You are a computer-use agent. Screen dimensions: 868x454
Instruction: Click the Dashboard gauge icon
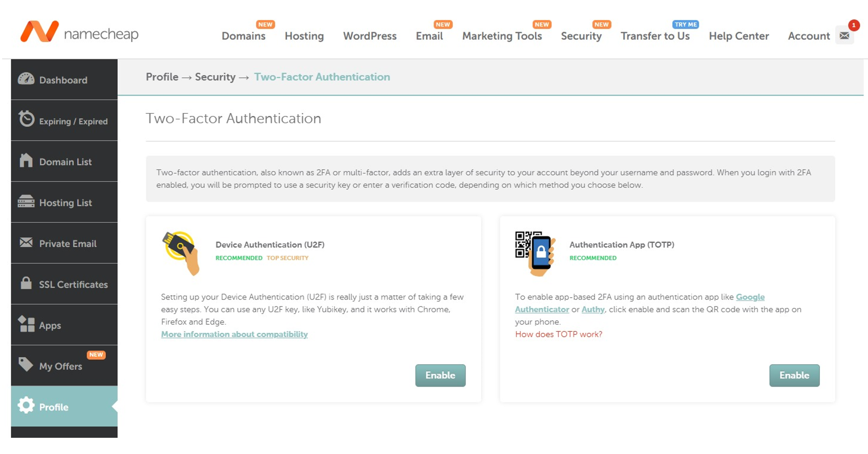26,79
